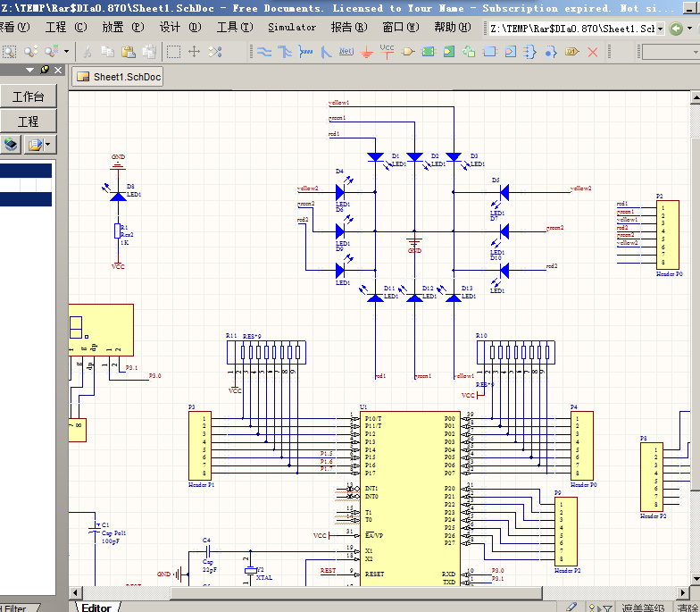Open the panel's triangle dropdown menu
The image size is (700, 612).
point(29,70)
